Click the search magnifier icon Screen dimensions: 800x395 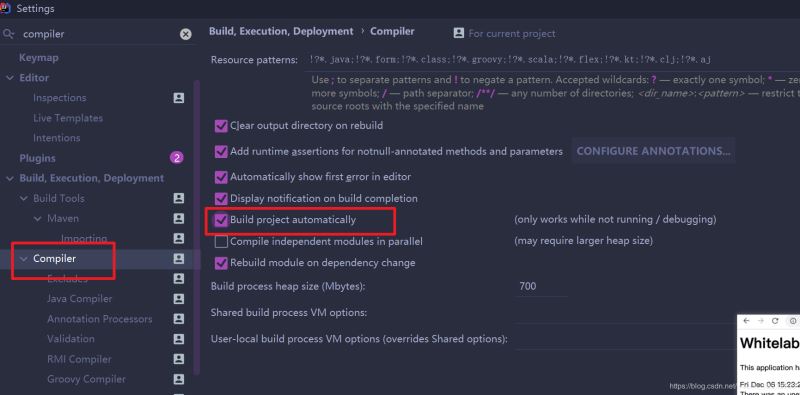click(8, 34)
